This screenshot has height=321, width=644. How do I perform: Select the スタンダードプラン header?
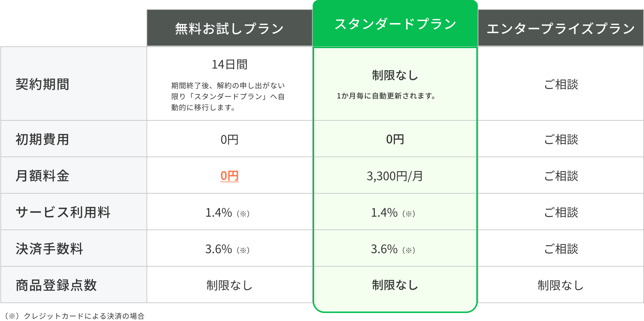395,24
